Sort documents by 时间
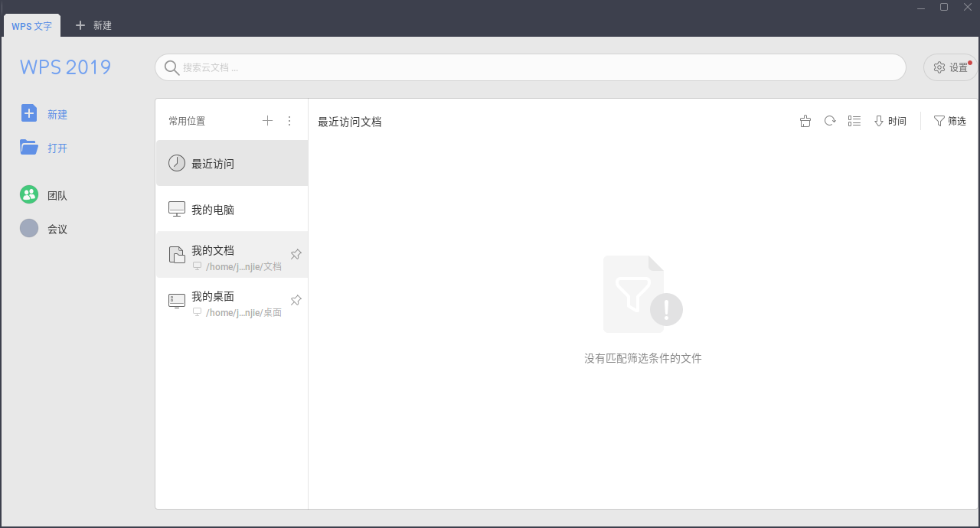This screenshot has width=980, height=528. click(890, 121)
